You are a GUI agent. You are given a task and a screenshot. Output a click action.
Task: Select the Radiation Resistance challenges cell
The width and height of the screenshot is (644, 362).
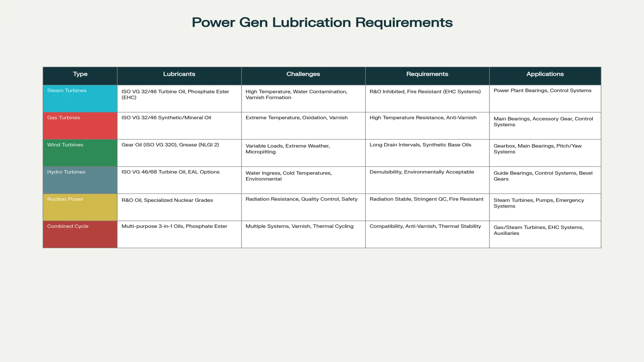tap(301, 199)
